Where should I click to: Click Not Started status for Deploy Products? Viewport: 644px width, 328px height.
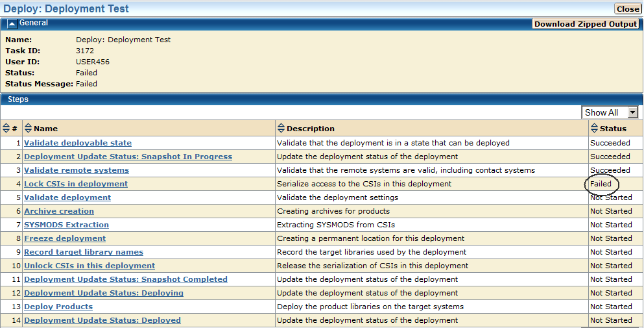click(611, 306)
